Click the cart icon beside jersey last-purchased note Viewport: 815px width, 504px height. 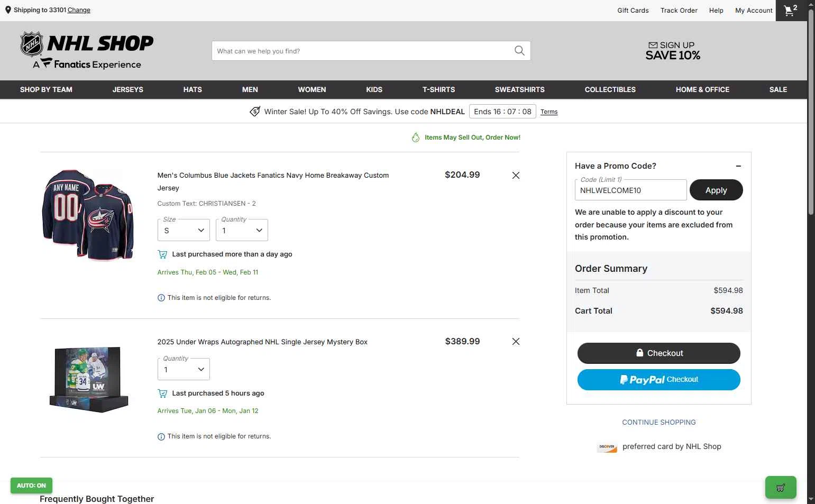(162, 254)
